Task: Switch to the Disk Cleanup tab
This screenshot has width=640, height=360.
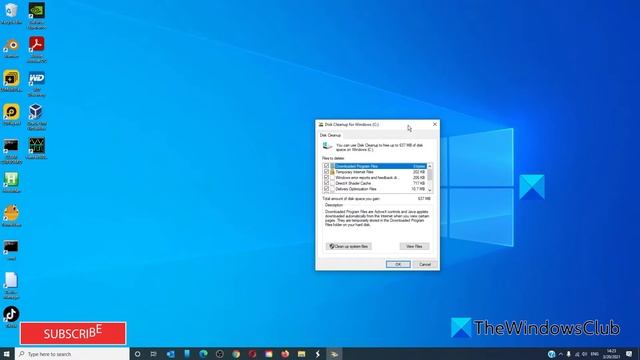Action: tap(330, 135)
